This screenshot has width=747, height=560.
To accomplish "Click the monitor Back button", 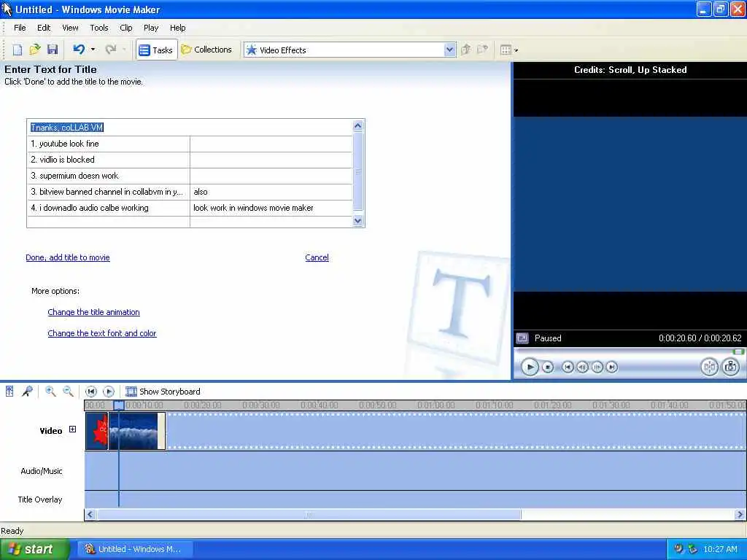I will (x=568, y=367).
